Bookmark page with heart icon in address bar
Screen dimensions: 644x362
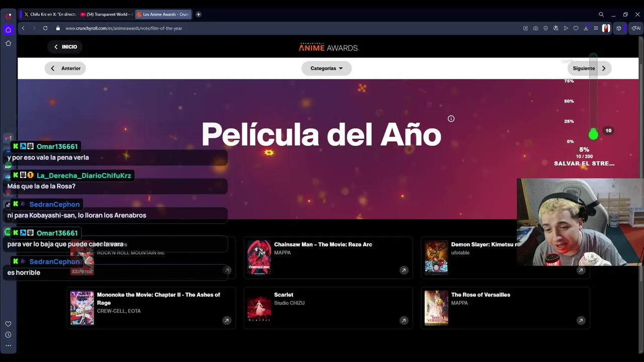click(576, 28)
